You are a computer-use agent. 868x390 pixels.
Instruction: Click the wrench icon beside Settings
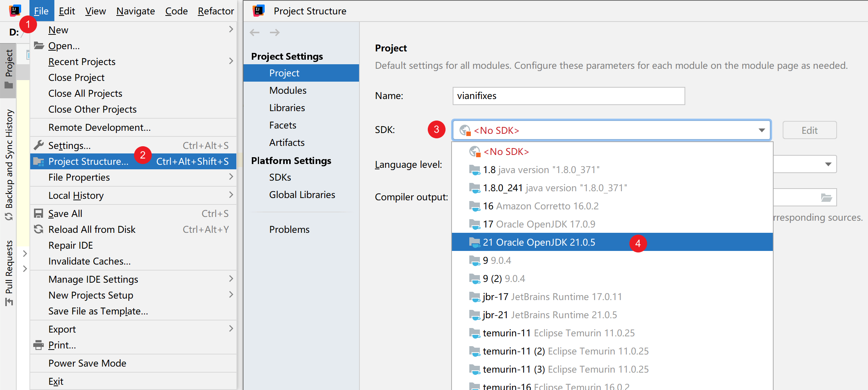[39, 145]
